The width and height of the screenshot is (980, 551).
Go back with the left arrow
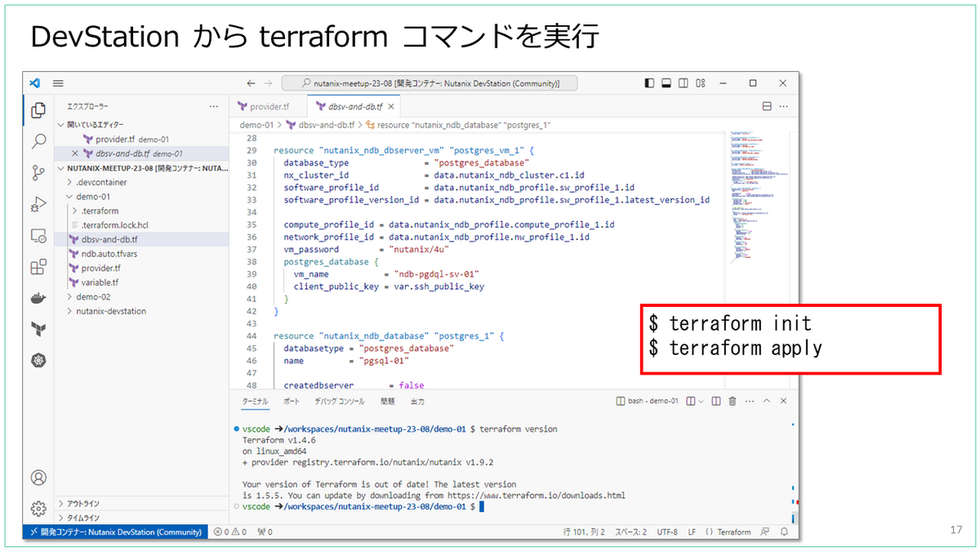[250, 82]
